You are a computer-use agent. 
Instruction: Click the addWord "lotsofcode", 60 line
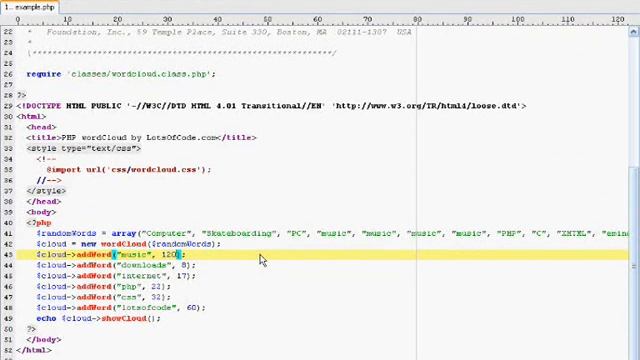click(121, 308)
